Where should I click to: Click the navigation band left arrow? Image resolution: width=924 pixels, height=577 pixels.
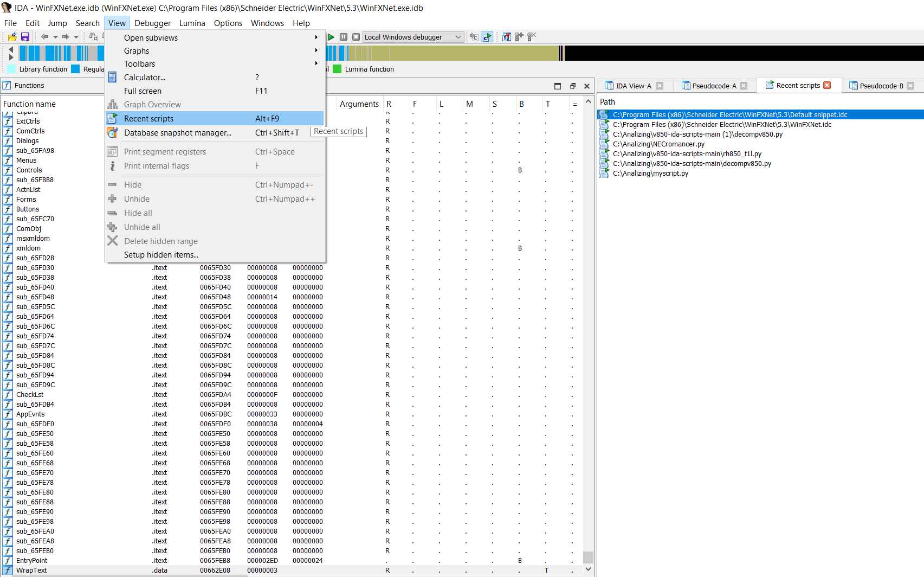11,49
